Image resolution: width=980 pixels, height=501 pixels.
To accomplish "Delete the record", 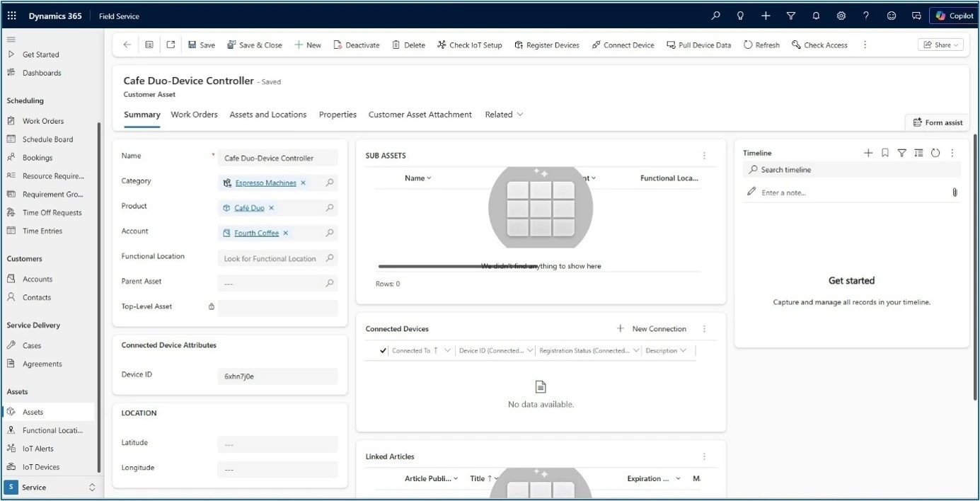I will tap(409, 45).
